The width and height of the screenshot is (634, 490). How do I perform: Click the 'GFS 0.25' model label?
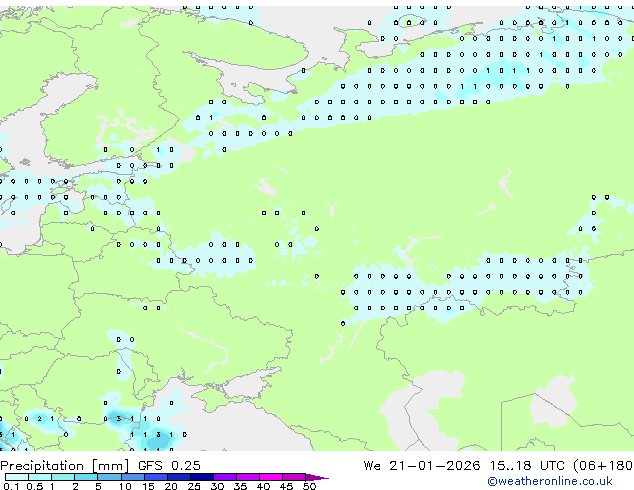[169, 465]
